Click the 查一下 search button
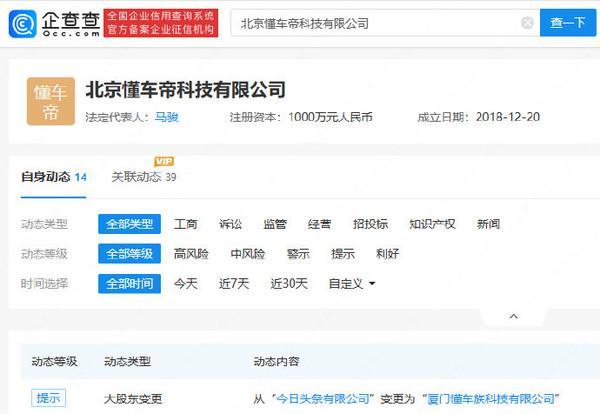 pyautogui.click(x=568, y=23)
